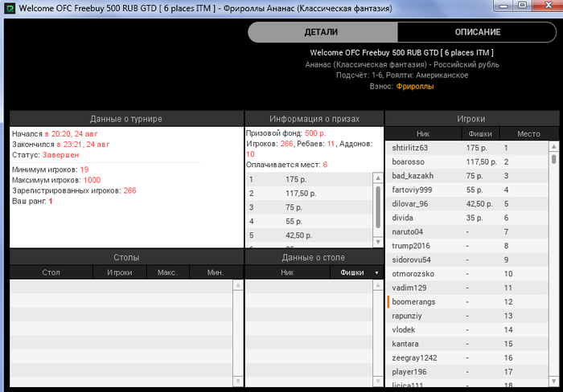Select player vadim129 row
This screenshot has width=563, height=392.
click(x=467, y=288)
